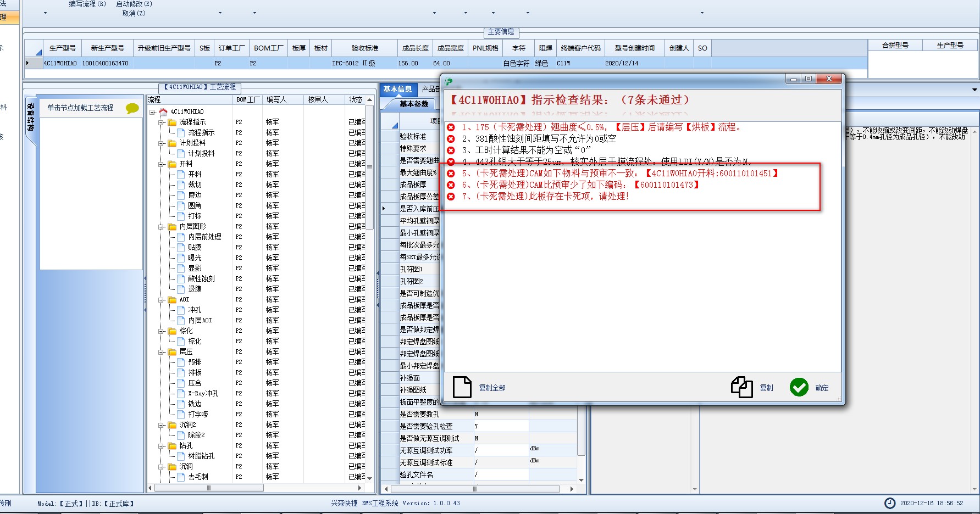The height and width of the screenshot is (514, 980).
Task: Collapse the AOI folder node
Action: click(x=161, y=299)
